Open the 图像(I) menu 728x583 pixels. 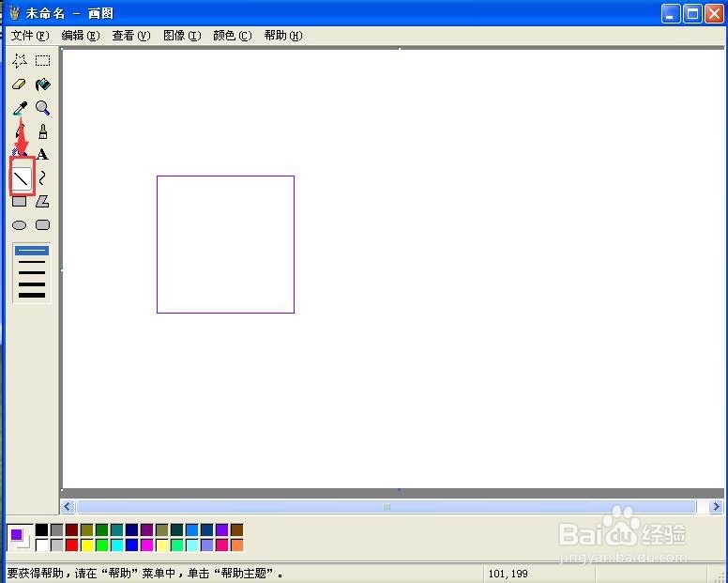[182, 36]
